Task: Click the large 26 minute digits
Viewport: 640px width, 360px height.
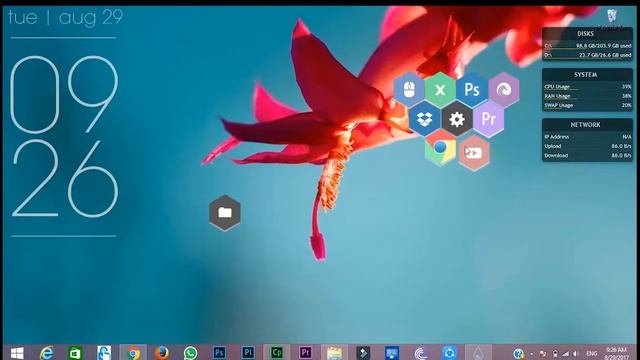Action: pyautogui.click(x=65, y=178)
